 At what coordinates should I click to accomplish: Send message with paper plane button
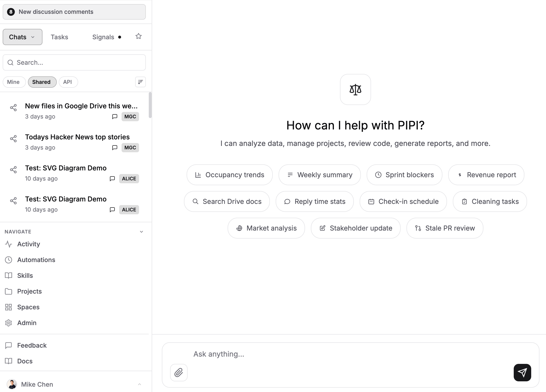522,372
